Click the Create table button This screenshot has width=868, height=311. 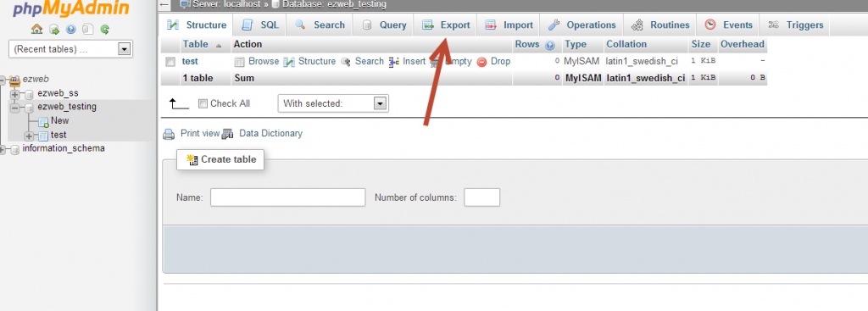[x=220, y=159]
